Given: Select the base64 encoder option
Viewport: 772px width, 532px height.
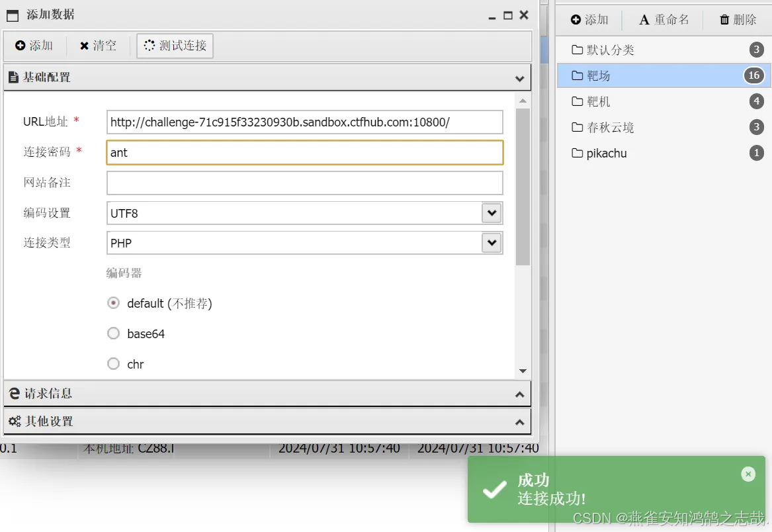Looking at the screenshot, I should tap(113, 333).
